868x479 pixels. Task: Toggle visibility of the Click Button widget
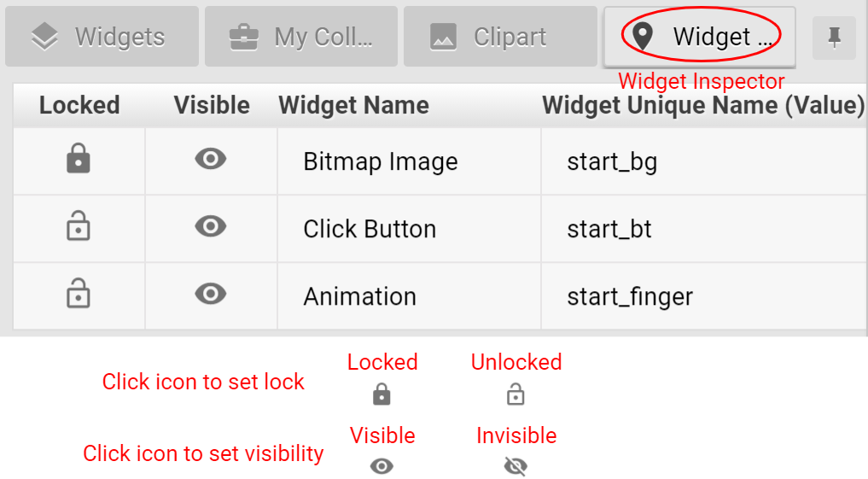point(210,226)
